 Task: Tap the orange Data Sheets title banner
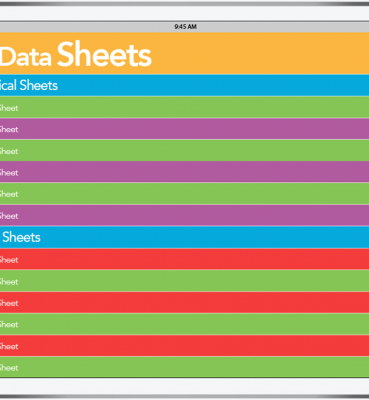tap(184, 53)
